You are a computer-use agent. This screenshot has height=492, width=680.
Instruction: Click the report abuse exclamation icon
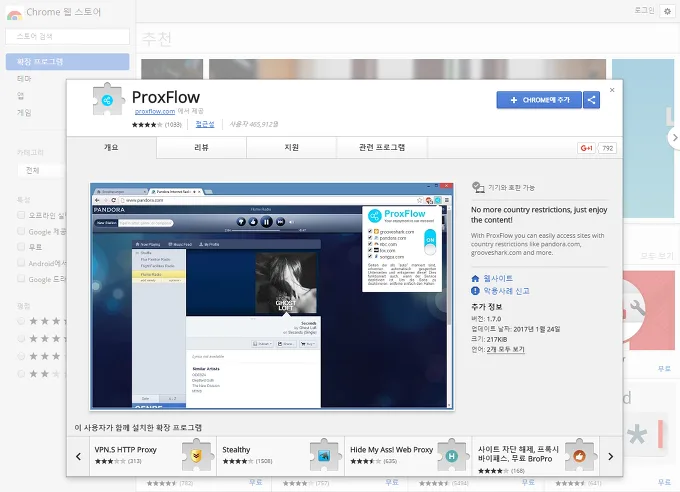point(475,291)
